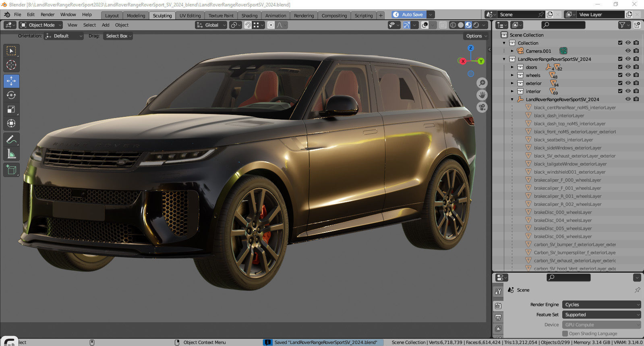Enable Open Shading Language checkbox
Image resolution: width=644 pixels, height=346 pixels.
pos(565,334)
